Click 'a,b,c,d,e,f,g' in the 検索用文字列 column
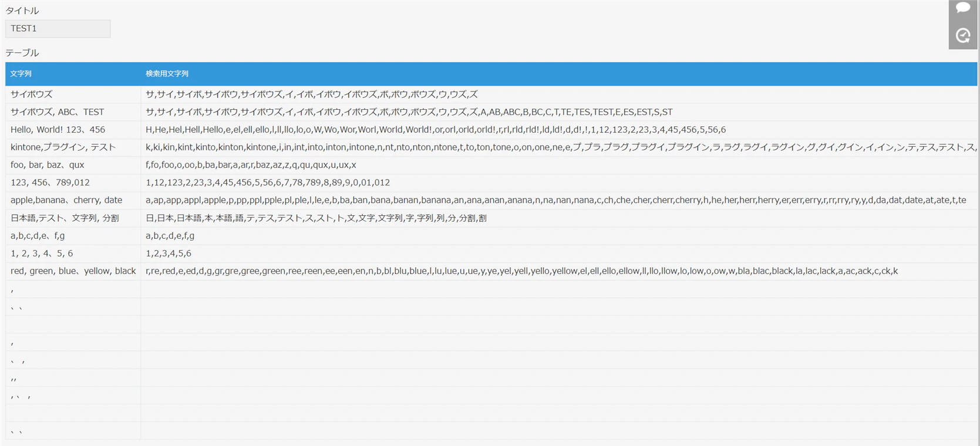Image resolution: width=980 pixels, height=446 pixels. pyautogui.click(x=170, y=236)
